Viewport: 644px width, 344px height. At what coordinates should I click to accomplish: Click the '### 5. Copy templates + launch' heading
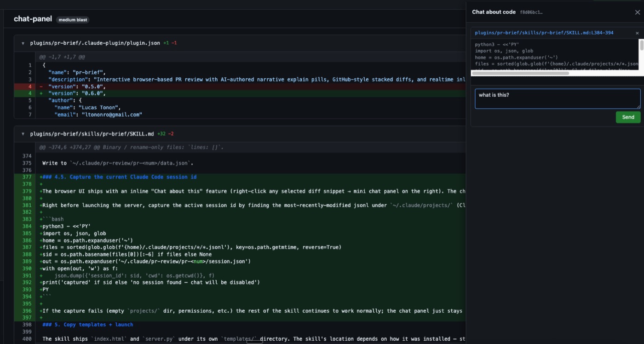pyautogui.click(x=87, y=325)
